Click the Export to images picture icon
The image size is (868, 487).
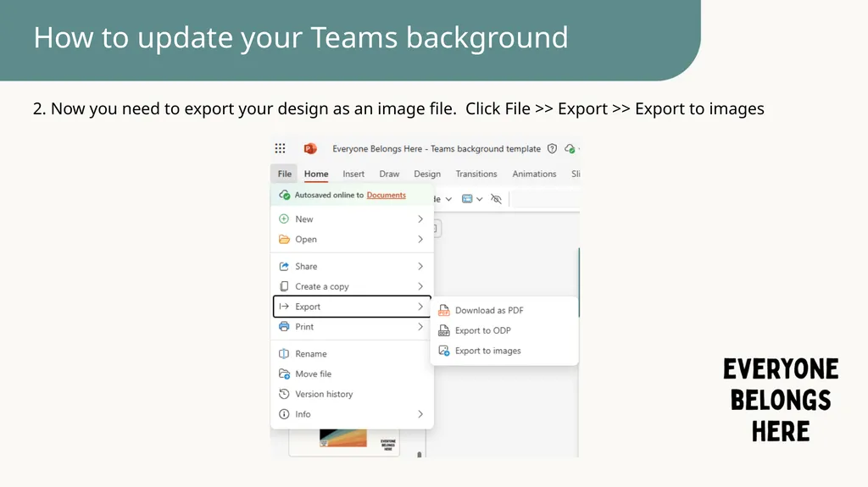(x=444, y=351)
